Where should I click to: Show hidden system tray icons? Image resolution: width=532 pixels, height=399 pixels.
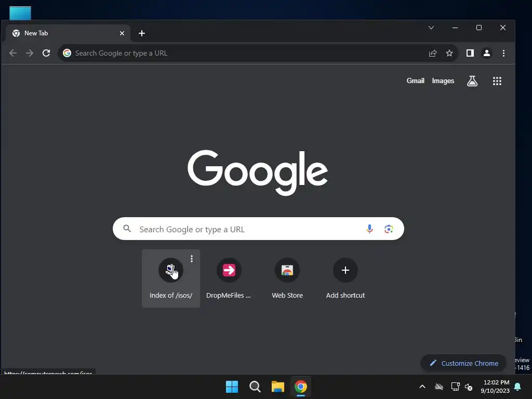click(422, 387)
